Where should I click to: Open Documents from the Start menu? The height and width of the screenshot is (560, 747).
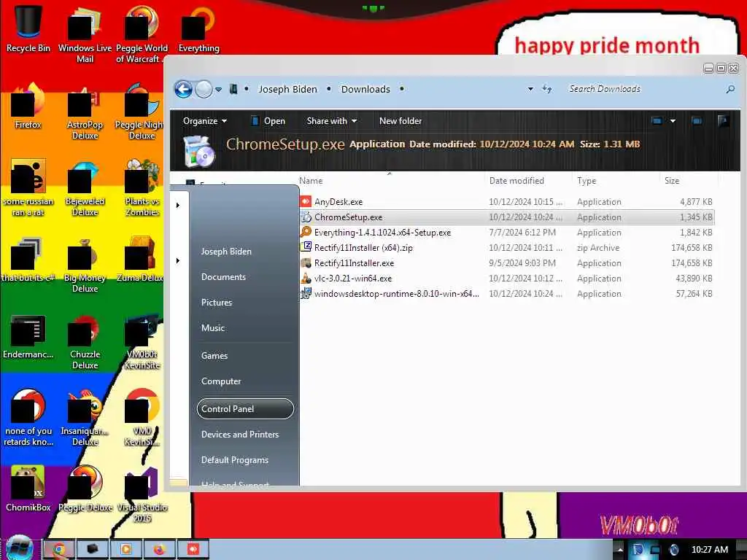[x=223, y=276]
